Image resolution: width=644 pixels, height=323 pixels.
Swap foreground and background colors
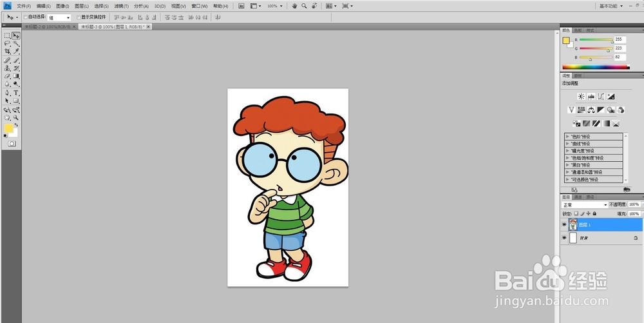pyautogui.click(x=17, y=124)
